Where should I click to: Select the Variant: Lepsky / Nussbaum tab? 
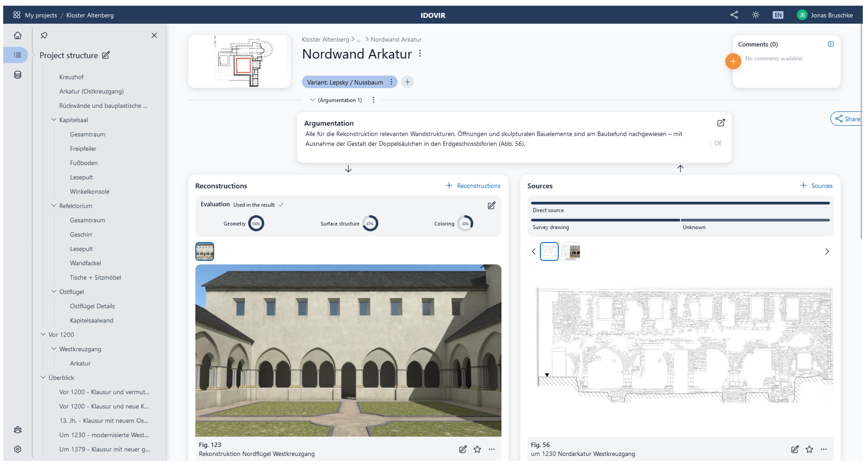click(x=345, y=82)
